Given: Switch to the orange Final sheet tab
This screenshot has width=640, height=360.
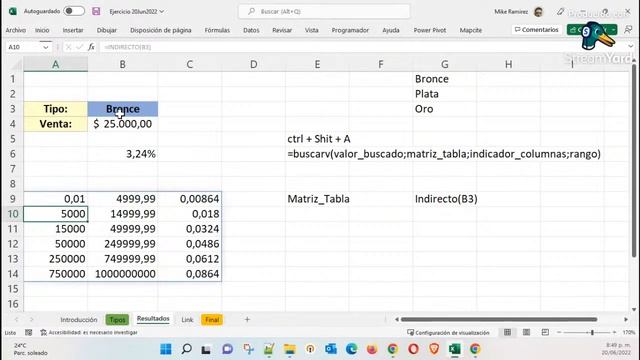Looking at the screenshot, I should click(212, 320).
